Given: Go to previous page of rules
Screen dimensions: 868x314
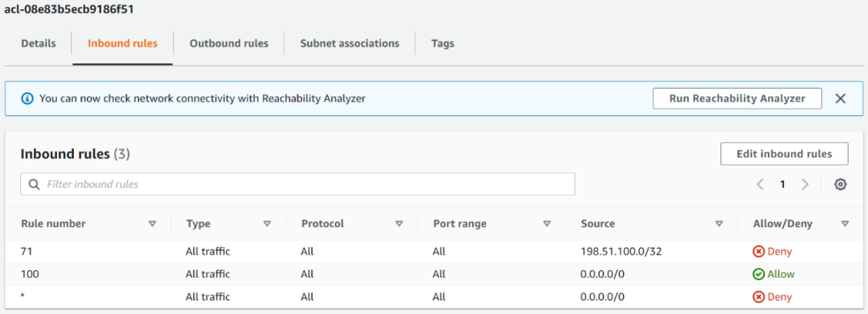Looking at the screenshot, I should [x=760, y=185].
